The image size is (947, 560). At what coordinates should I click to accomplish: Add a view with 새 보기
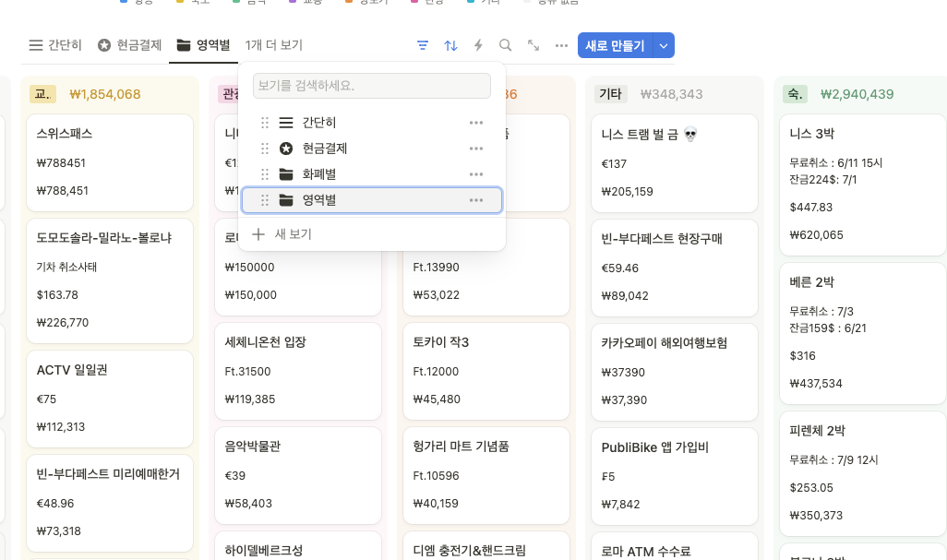[x=371, y=234]
